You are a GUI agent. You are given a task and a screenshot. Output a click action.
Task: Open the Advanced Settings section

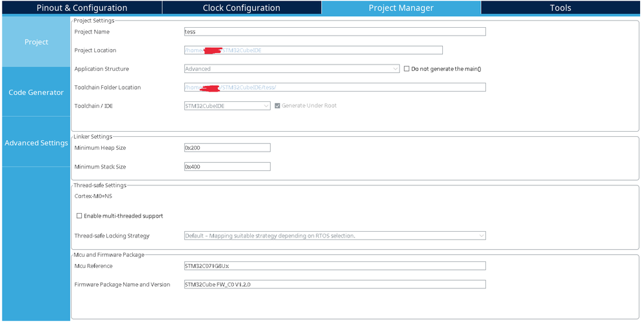point(36,143)
